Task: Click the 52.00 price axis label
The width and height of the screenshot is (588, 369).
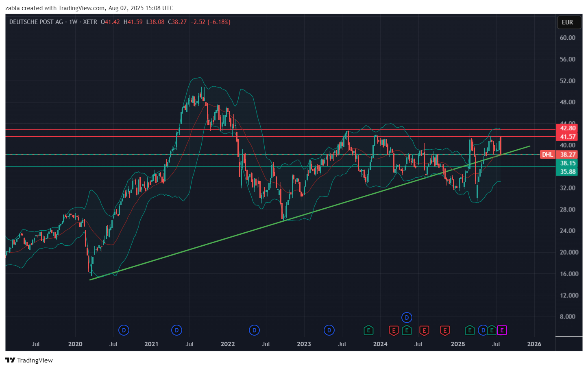Action: tap(568, 81)
